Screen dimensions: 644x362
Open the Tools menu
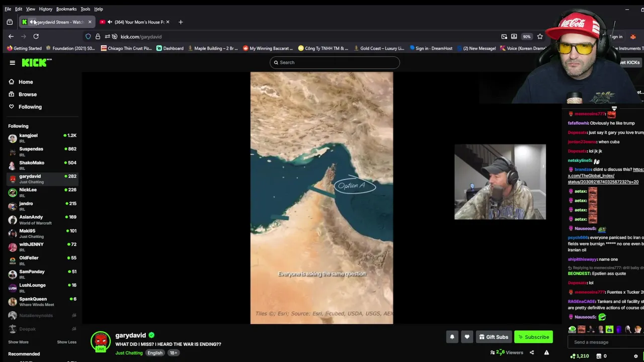(x=86, y=9)
